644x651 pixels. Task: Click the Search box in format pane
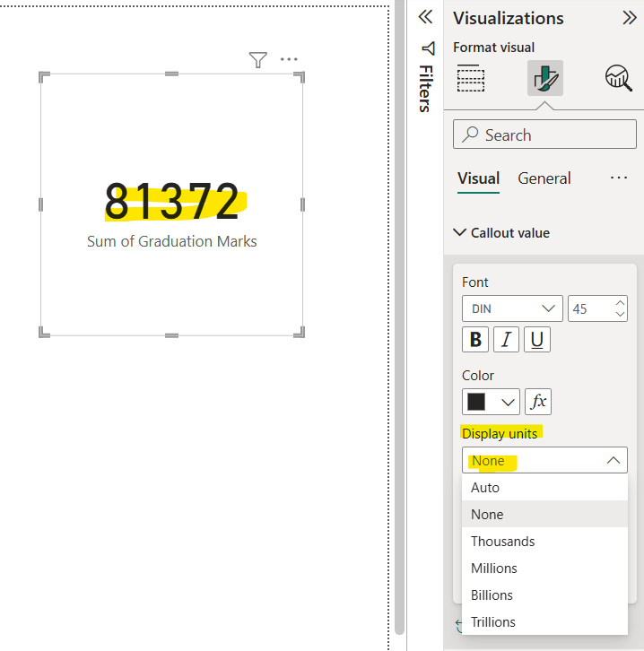544,135
